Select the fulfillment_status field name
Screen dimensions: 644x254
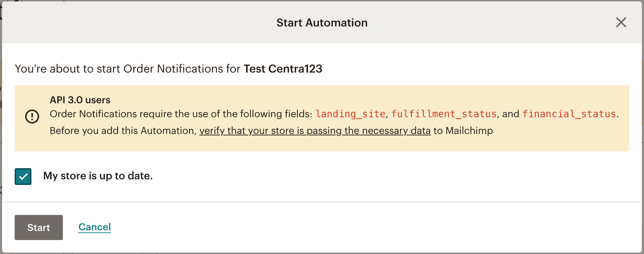pyautogui.click(x=444, y=114)
